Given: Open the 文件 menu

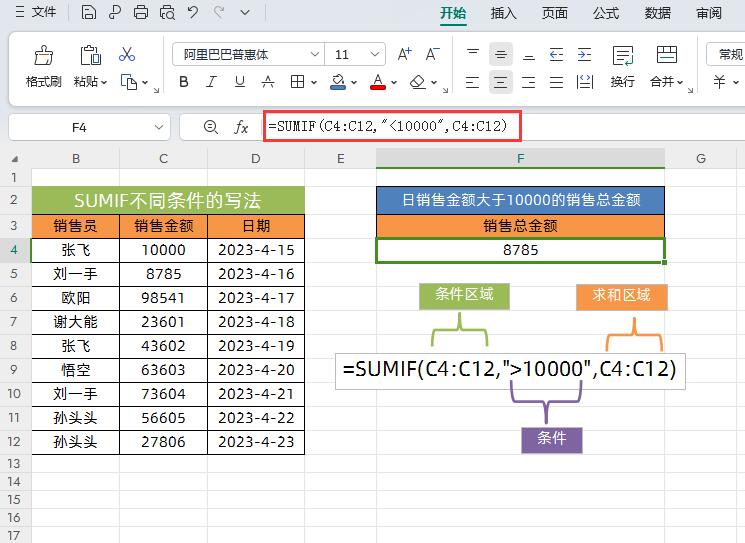Looking at the screenshot, I should point(36,12).
